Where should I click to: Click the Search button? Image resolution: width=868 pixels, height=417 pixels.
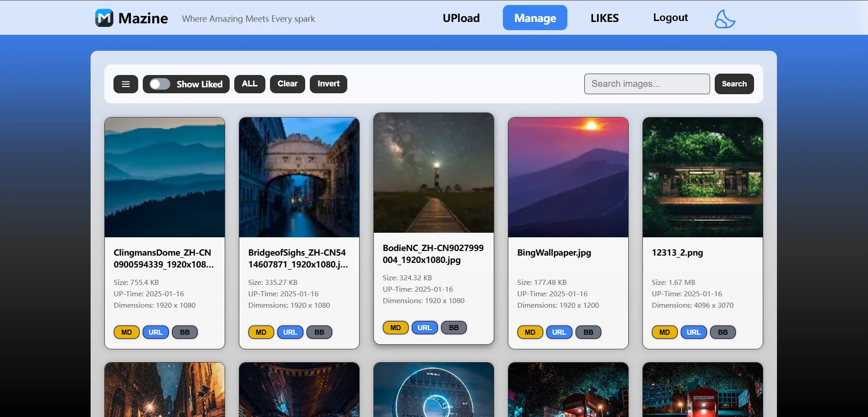coord(734,84)
